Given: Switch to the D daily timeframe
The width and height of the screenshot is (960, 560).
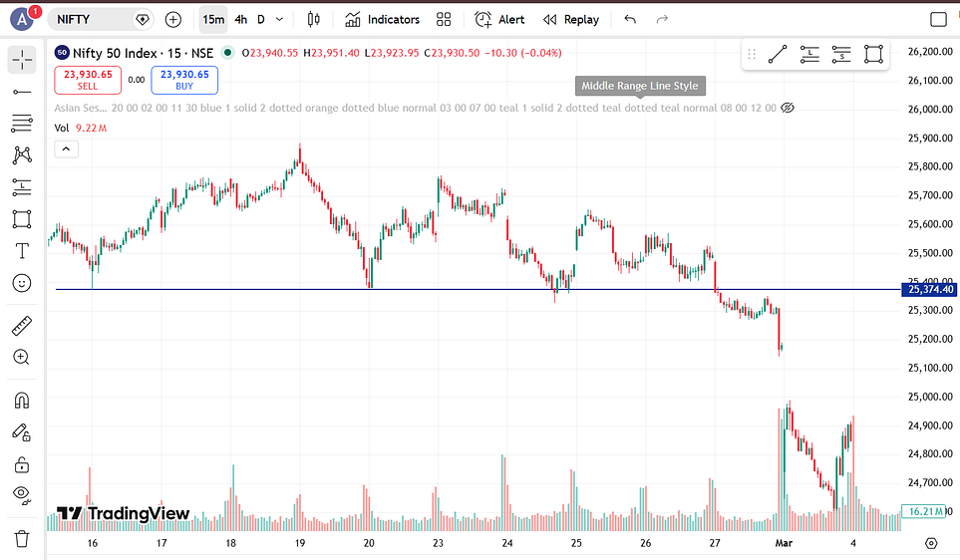Looking at the screenshot, I should (261, 20).
